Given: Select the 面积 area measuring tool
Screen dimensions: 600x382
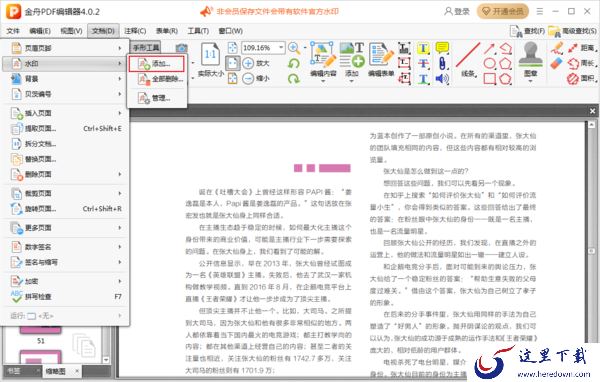Looking at the screenshot, I should tap(581, 78).
